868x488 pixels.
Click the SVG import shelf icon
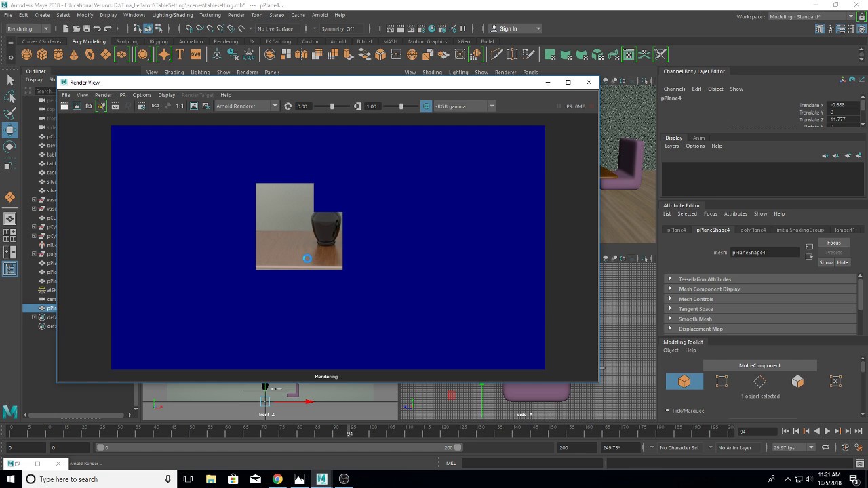click(195, 54)
